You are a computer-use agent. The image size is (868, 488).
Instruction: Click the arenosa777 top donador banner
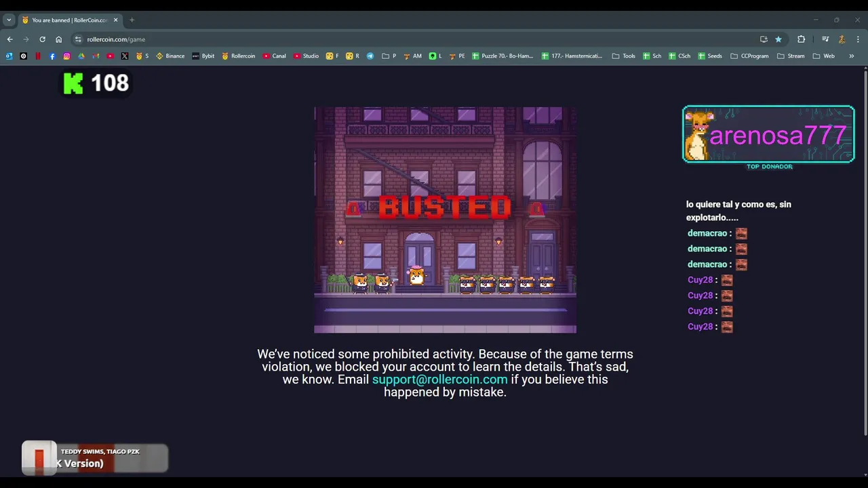pos(768,135)
